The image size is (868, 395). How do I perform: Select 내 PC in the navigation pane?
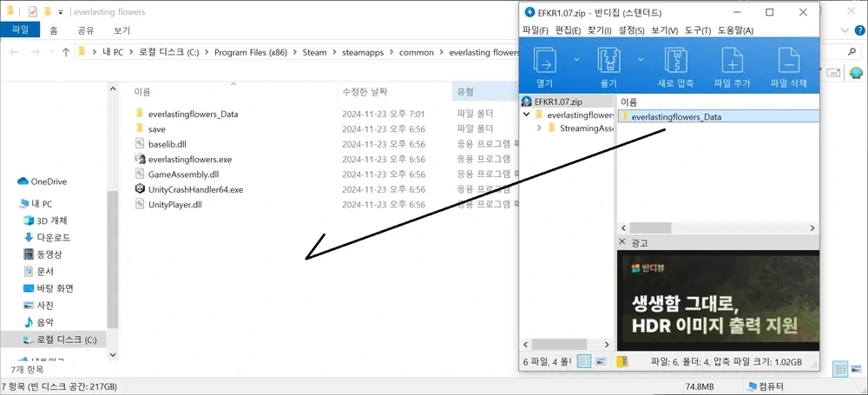pyautogui.click(x=36, y=204)
